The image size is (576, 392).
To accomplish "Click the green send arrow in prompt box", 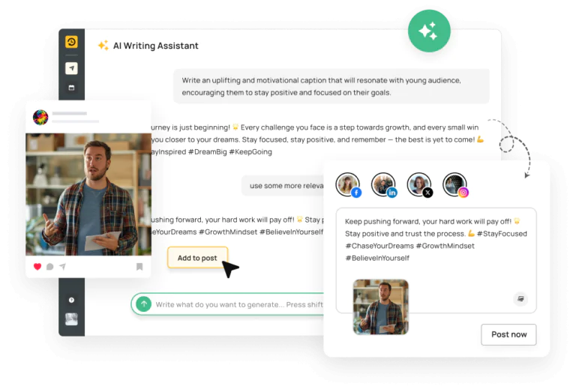I will [144, 304].
